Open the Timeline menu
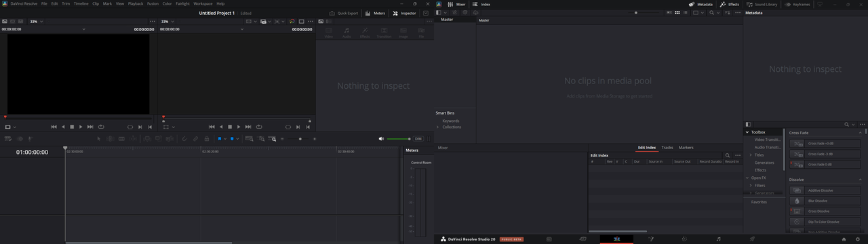The image size is (868, 244). pos(81,3)
